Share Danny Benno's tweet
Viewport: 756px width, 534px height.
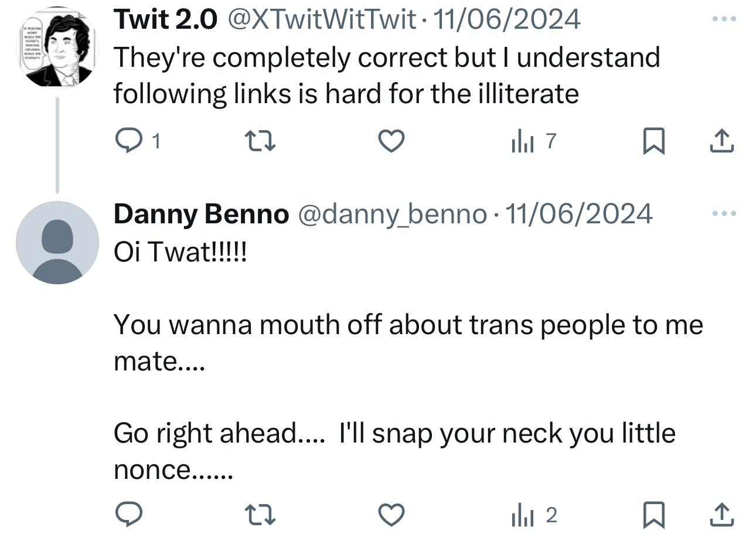pos(722,515)
